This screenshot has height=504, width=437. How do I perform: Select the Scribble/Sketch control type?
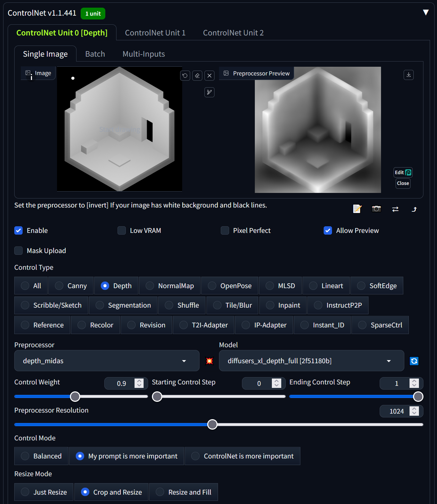(51, 305)
